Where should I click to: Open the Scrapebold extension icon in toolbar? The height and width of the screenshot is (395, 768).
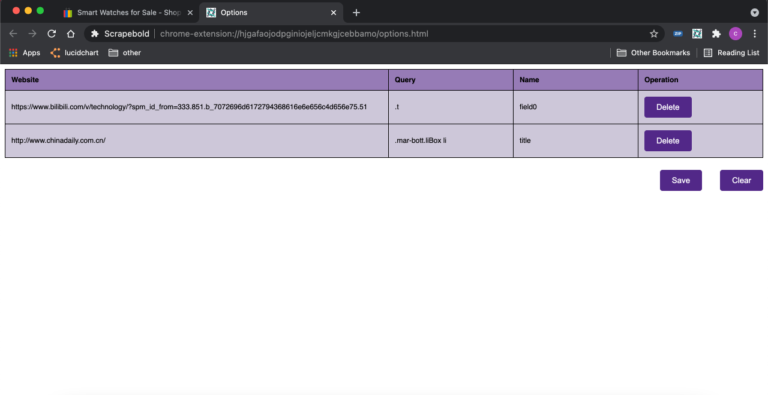click(697, 34)
